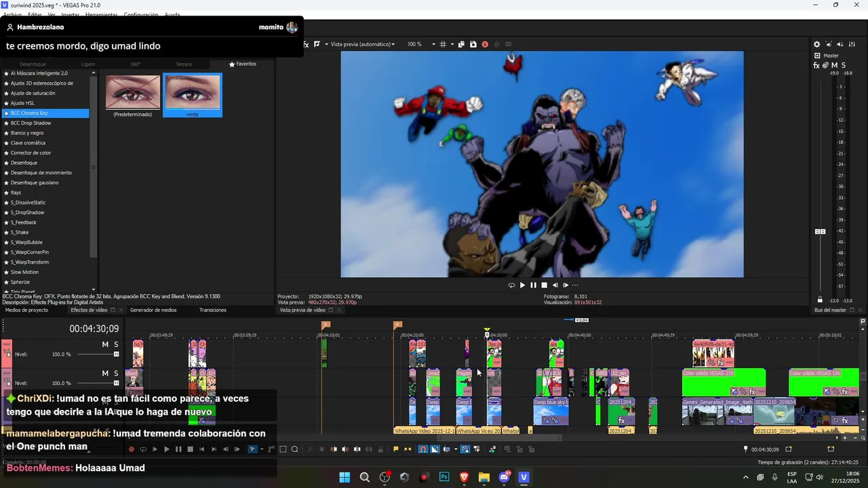Close the 'Efectos de vídeo' tab
Screen dimensions: 868x488
point(121,310)
